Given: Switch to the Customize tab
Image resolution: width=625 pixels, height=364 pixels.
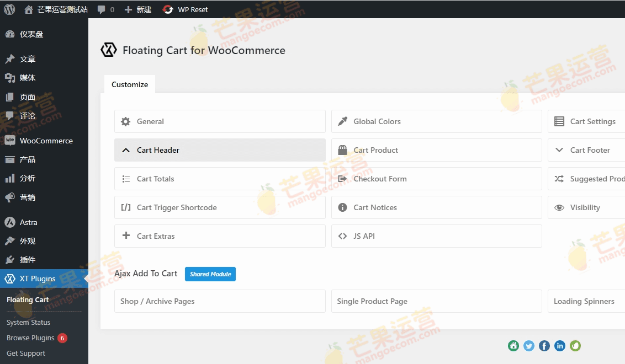Looking at the screenshot, I should [x=130, y=84].
